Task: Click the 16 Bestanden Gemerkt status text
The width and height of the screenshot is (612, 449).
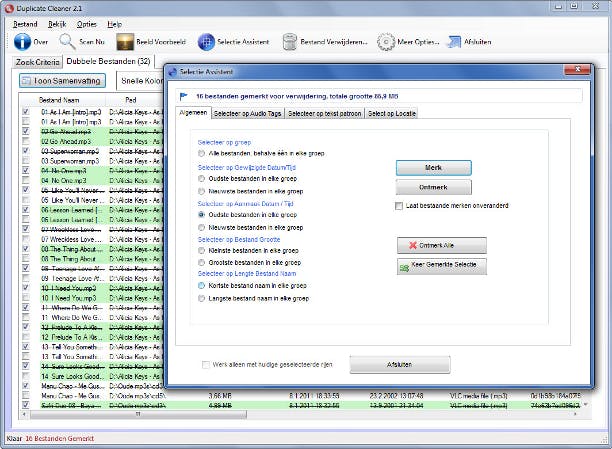Action: [60, 438]
